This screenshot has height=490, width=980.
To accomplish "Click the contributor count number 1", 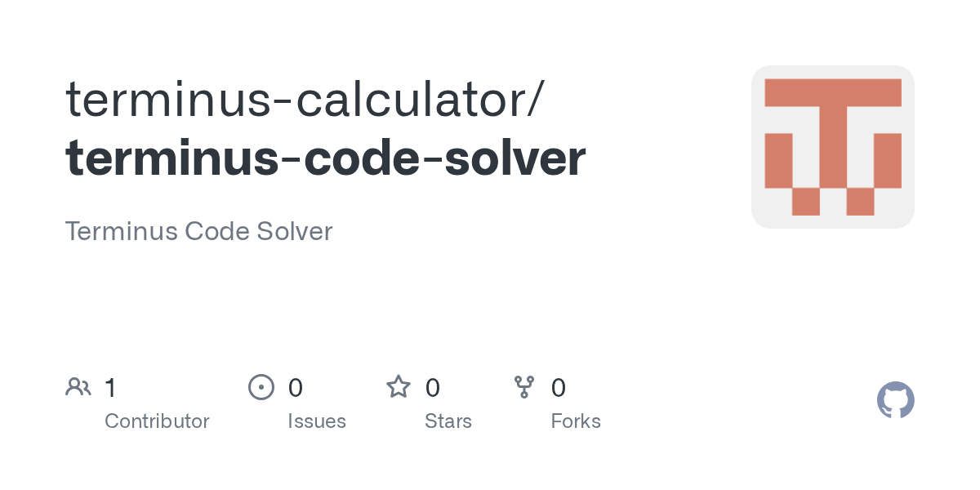I will click(111, 388).
